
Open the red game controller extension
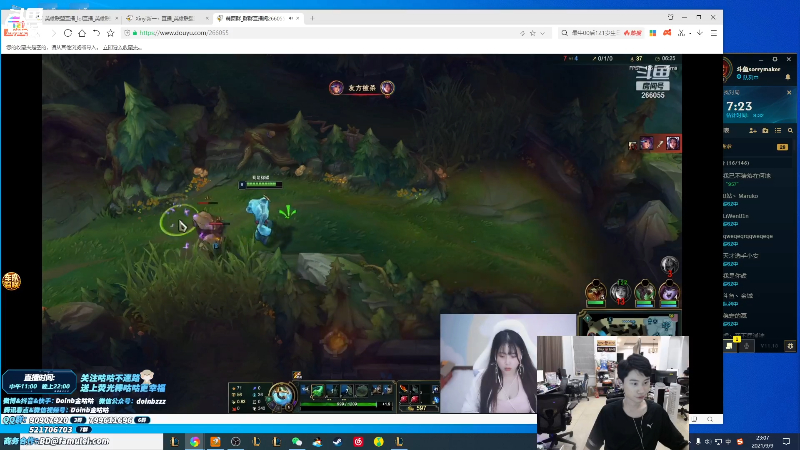click(667, 33)
